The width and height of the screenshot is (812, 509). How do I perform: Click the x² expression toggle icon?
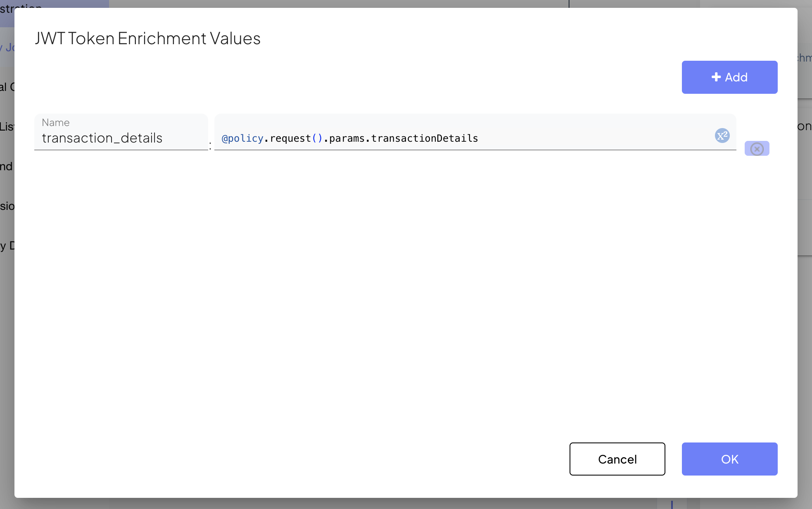tap(722, 136)
